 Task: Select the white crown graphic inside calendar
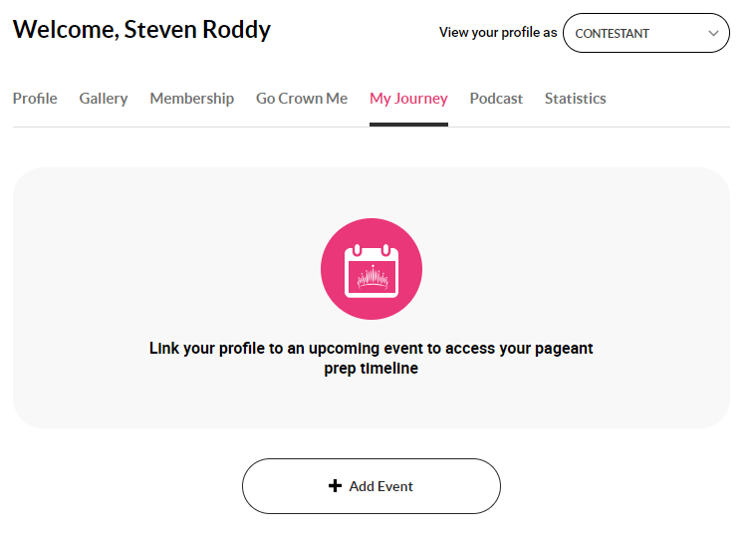(373, 277)
